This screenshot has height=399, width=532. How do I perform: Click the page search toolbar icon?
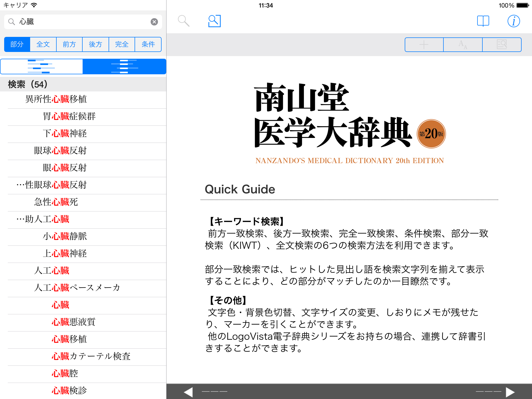(502, 45)
